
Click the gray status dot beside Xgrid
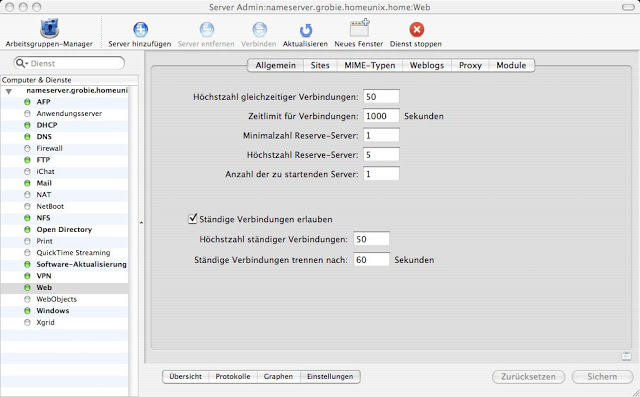click(x=27, y=322)
